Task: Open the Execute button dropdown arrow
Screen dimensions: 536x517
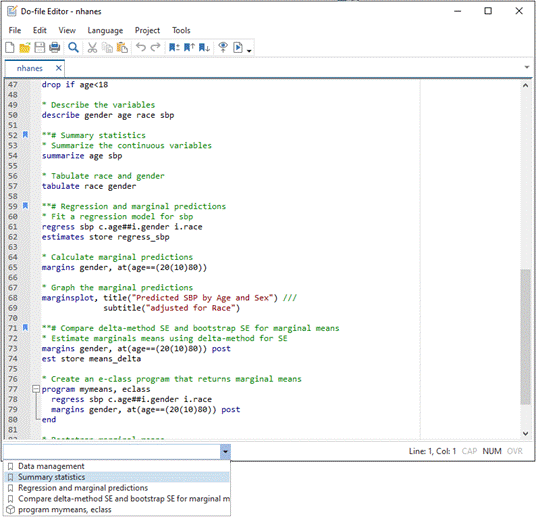Action: pyautogui.click(x=249, y=51)
